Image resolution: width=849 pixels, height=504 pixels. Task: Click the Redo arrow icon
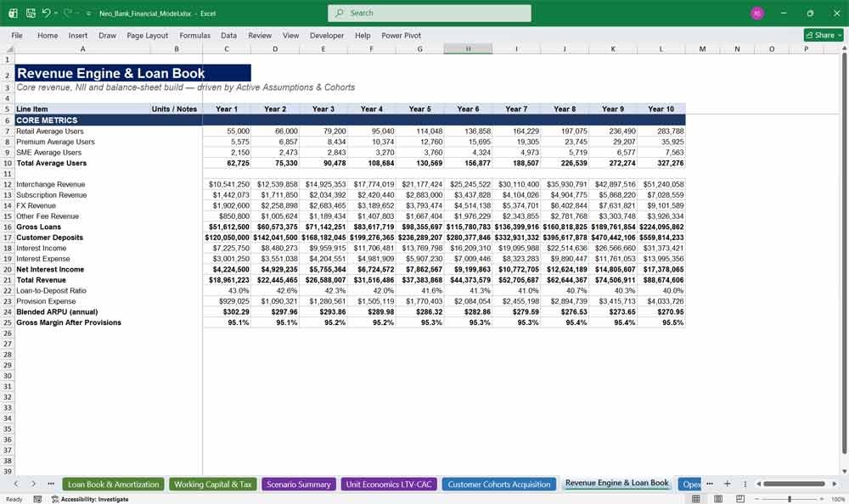pos(68,13)
